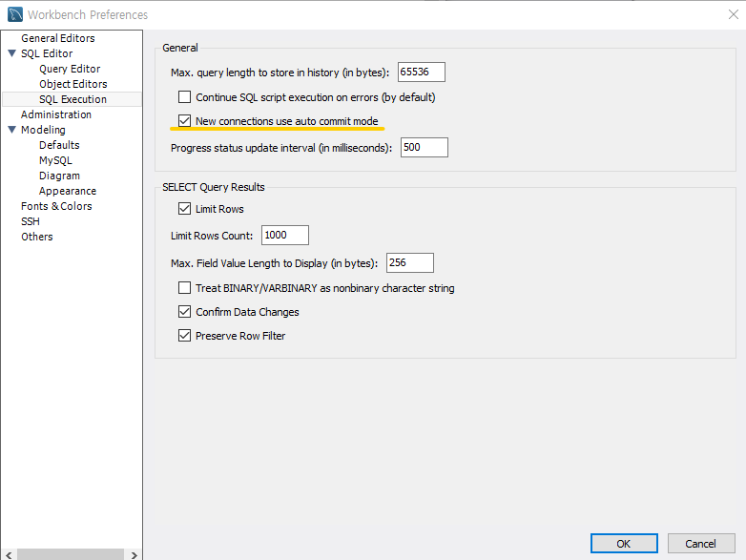Open SSH preferences page
This screenshot has height=560, width=746.
pyautogui.click(x=30, y=221)
